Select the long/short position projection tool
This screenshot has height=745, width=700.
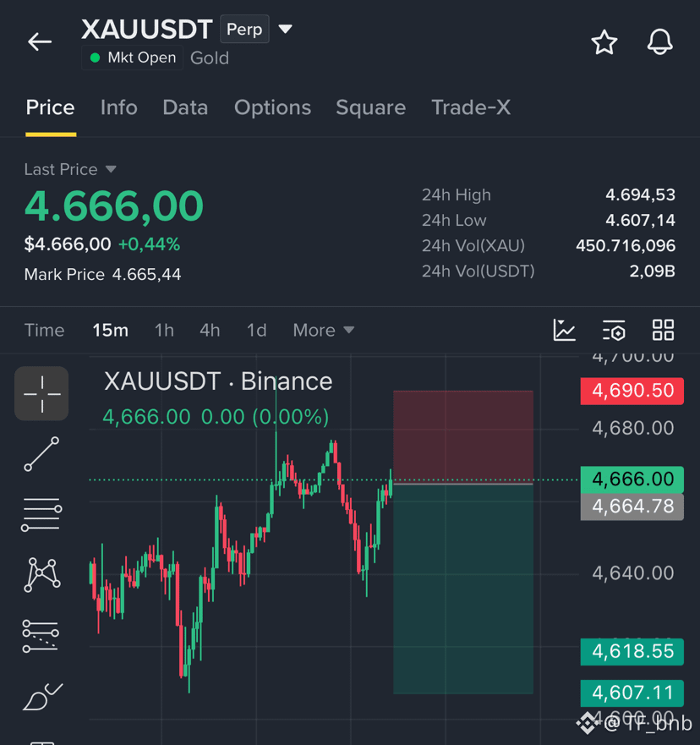[41, 636]
